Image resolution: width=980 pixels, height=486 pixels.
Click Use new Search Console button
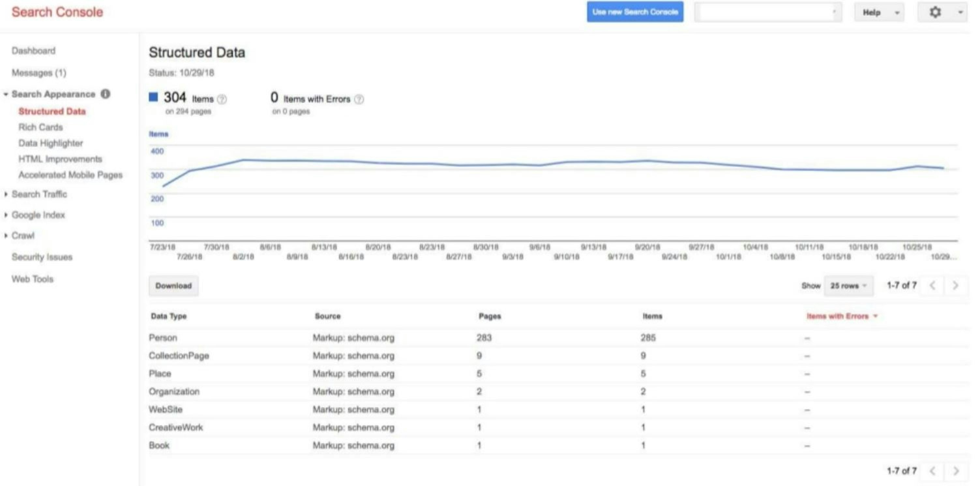pos(635,12)
